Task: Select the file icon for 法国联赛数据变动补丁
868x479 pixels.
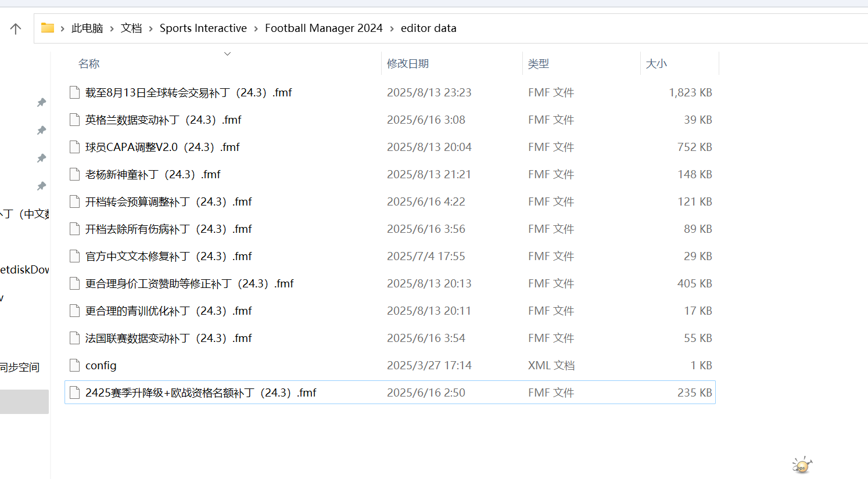Action: pos(74,338)
